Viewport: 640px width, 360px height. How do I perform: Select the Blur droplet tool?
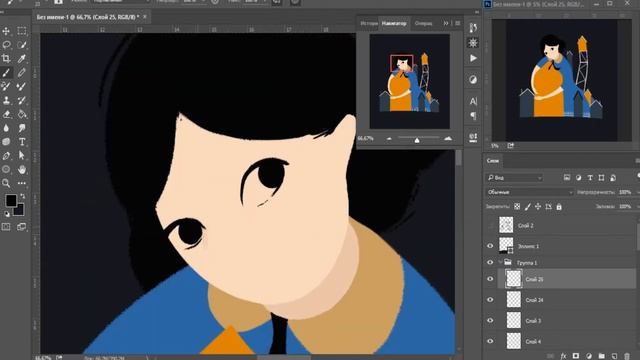[6, 128]
